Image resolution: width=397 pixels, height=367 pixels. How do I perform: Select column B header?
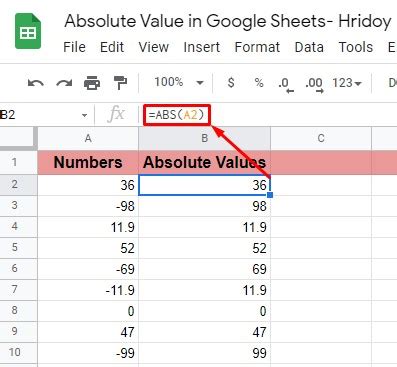(204, 138)
